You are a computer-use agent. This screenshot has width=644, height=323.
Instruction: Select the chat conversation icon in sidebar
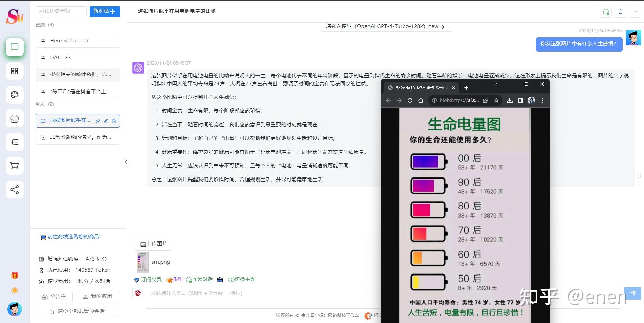(14, 47)
